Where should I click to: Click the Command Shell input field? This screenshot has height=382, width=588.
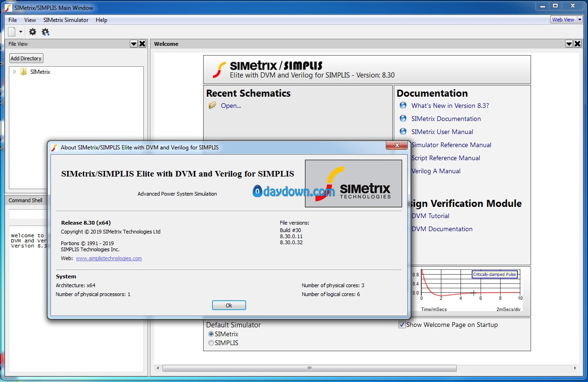[28, 214]
